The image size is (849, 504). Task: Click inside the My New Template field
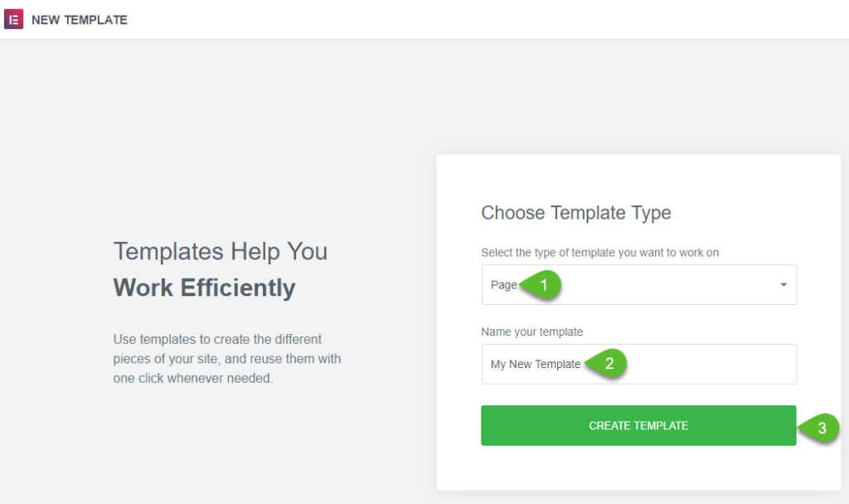[x=639, y=364]
